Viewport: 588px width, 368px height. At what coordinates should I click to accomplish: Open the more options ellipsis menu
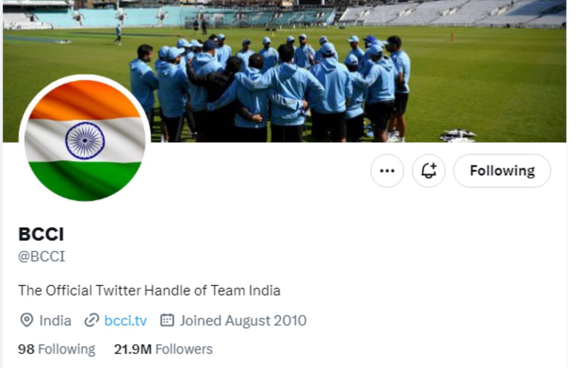click(x=387, y=171)
